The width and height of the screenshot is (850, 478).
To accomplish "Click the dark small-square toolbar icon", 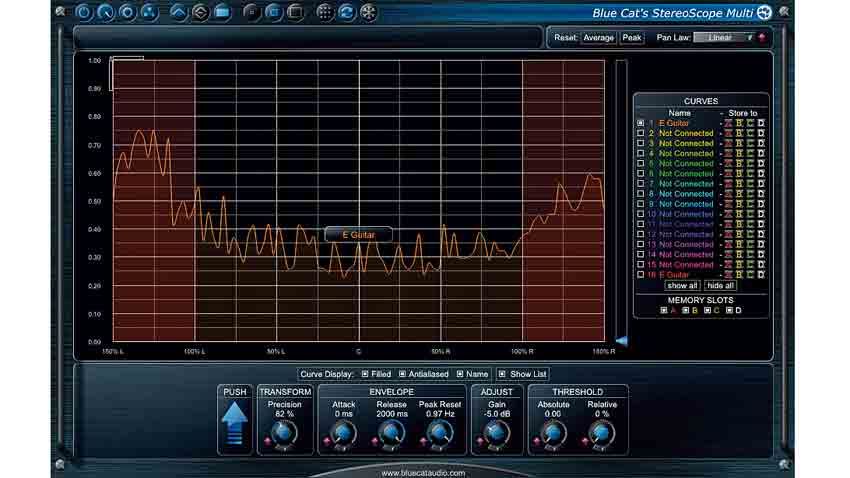I will tap(251, 12).
